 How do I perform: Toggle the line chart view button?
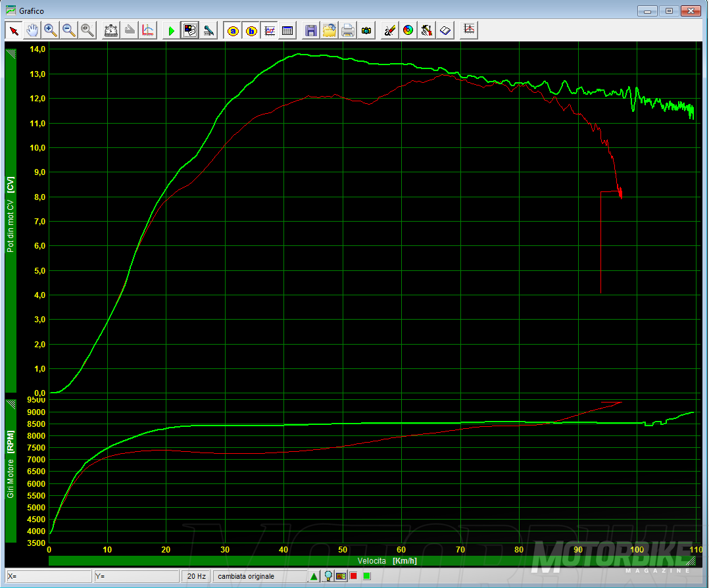click(x=270, y=30)
